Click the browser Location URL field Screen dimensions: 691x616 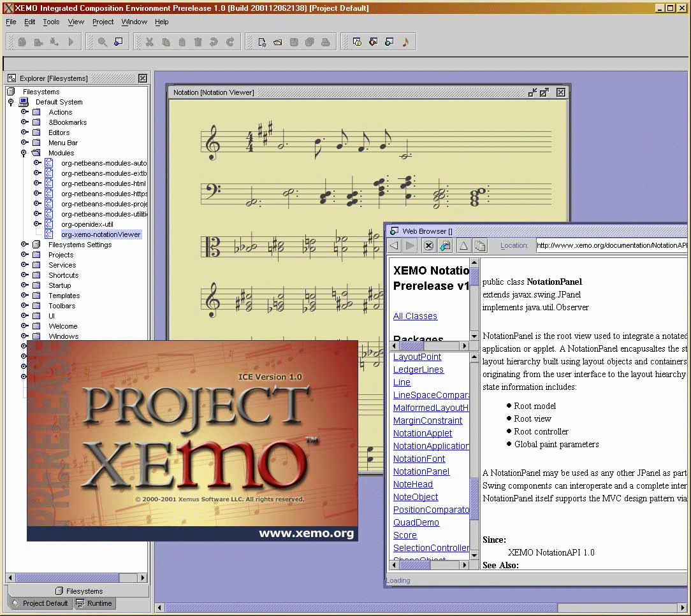pos(611,246)
